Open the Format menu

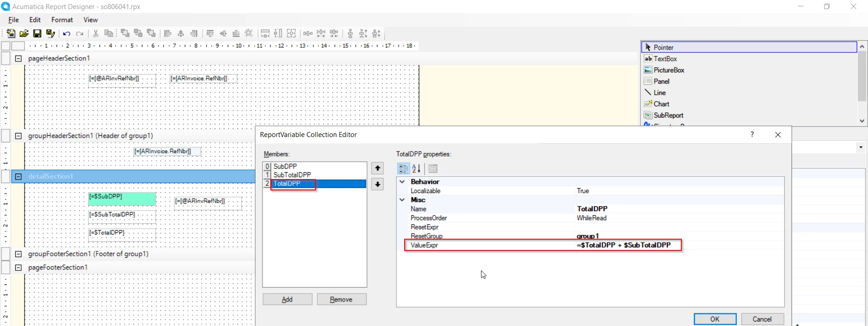click(x=62, y=20)
